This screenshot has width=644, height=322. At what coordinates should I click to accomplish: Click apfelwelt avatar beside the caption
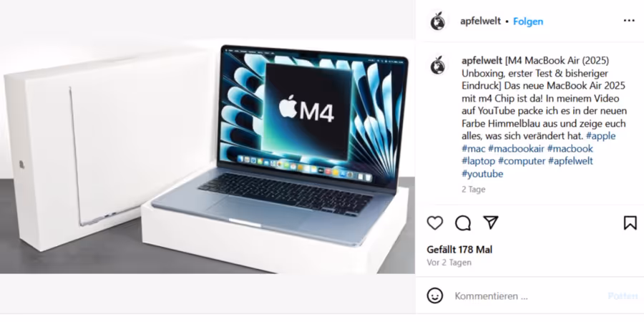438,65
